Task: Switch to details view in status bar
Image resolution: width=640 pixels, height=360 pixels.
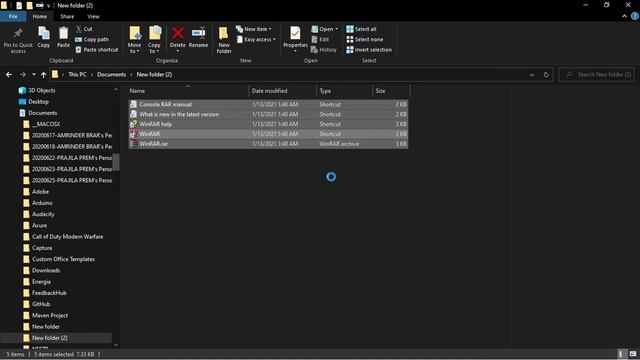Action: [x=620, y=354]
